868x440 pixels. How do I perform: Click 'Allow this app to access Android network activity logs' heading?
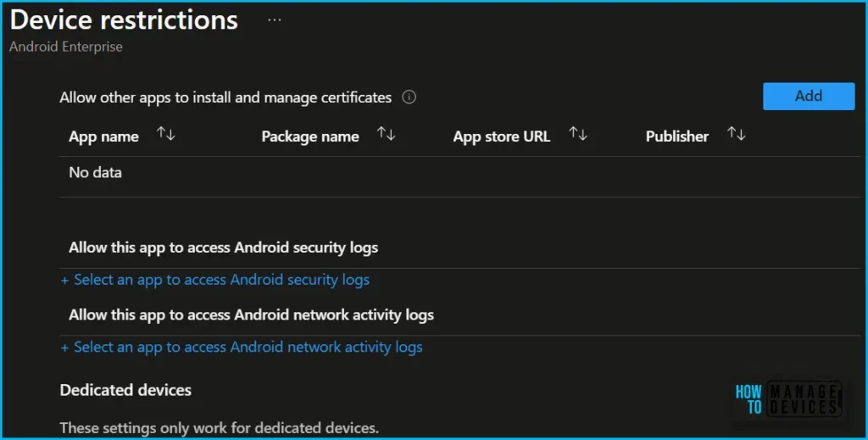[251, 315]
